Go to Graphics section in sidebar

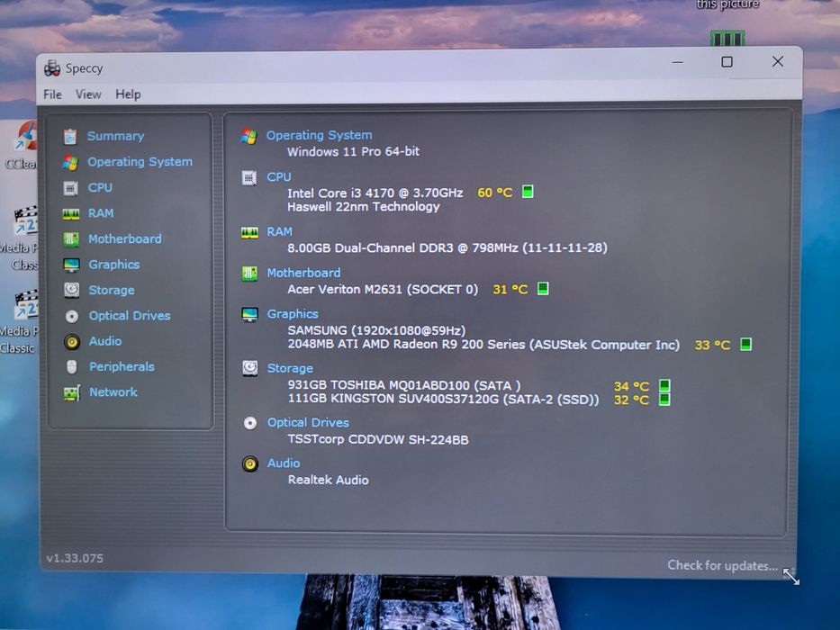coord(114,265)
